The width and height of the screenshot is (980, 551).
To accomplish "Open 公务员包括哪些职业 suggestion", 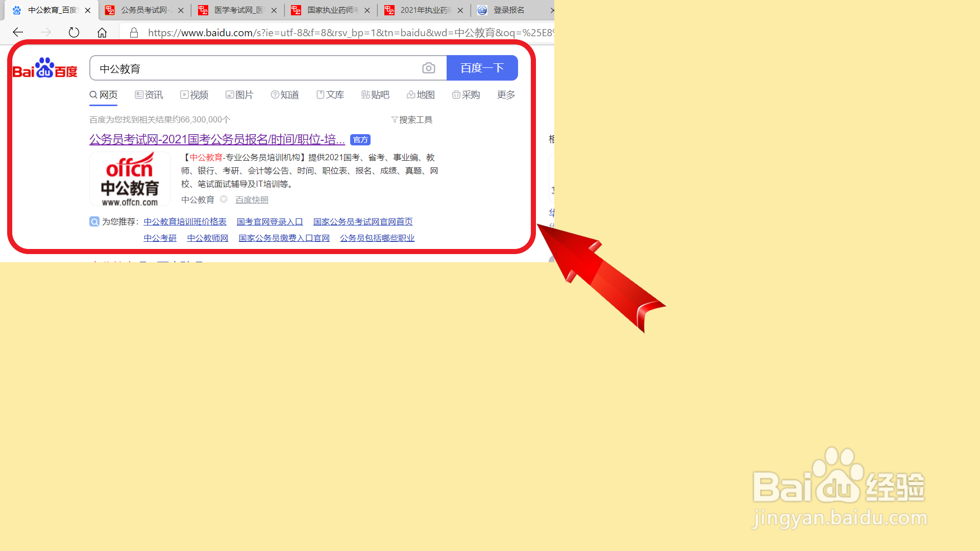I will [377, 238].
